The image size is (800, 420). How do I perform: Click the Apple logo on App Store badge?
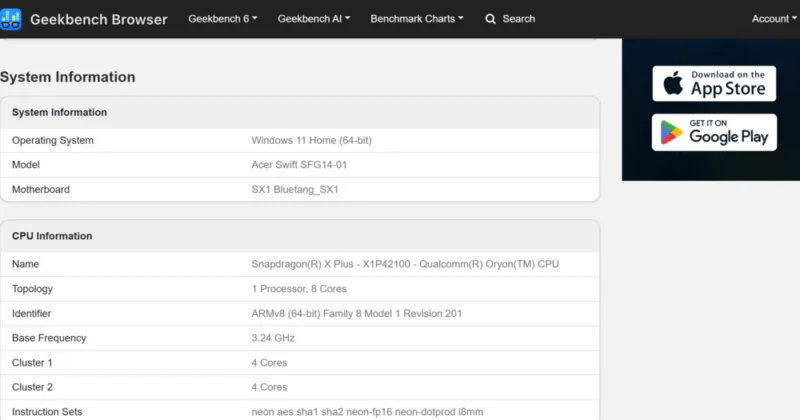[673, 83]
